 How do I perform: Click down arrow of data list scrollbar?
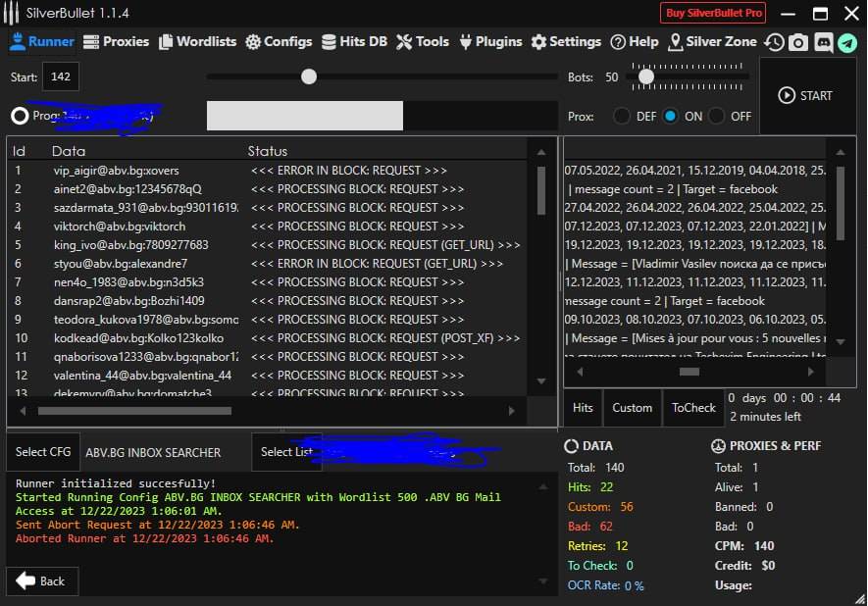(x=540, y=380)
